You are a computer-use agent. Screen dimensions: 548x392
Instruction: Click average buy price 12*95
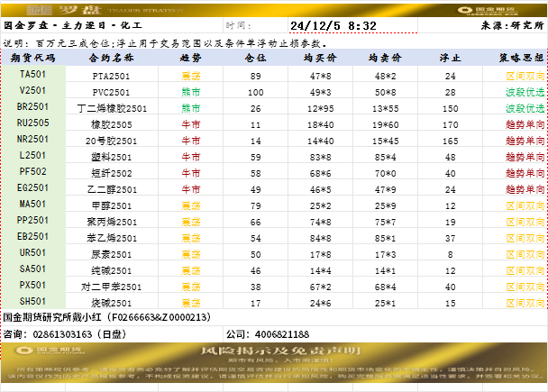pos(321,109)
